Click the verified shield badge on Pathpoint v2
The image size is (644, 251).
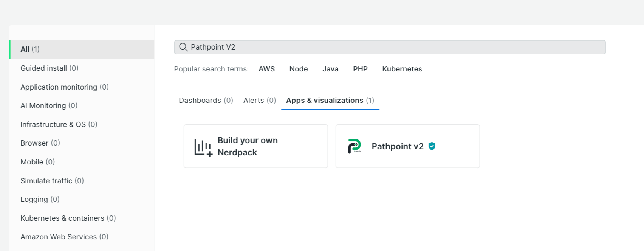[x=432, y=146]
